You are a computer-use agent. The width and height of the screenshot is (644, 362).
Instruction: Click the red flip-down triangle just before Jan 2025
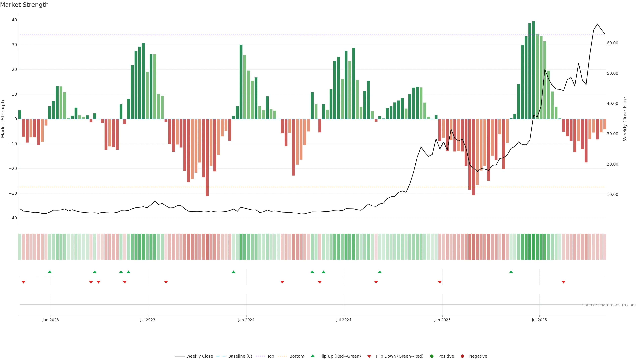tap(440, 282)
